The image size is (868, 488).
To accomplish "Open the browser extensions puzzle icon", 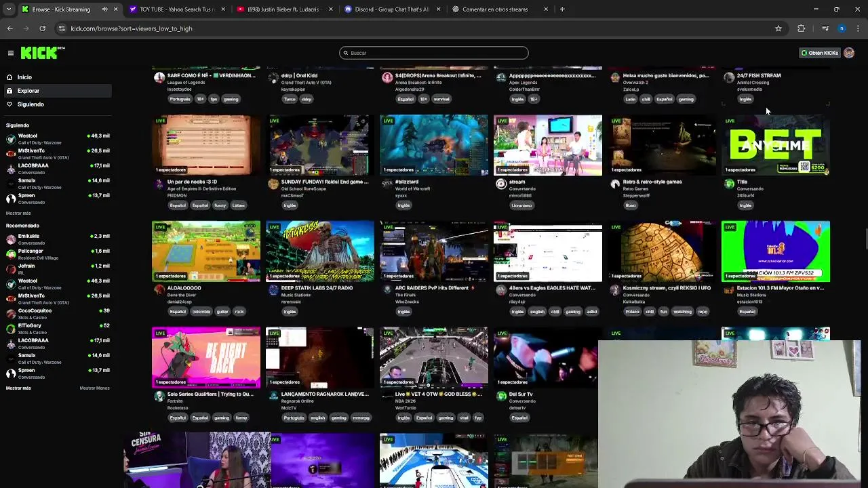I will (802, 28).
